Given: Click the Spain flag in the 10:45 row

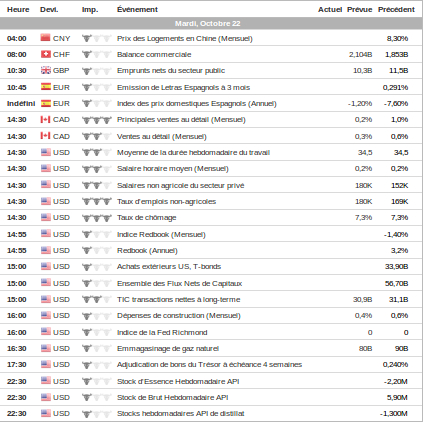Looking at the screenshot, I should [x=46, y=87].
